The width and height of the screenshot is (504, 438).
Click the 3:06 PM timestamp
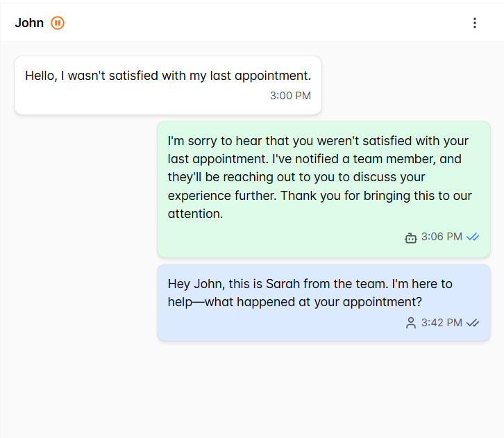442,237
